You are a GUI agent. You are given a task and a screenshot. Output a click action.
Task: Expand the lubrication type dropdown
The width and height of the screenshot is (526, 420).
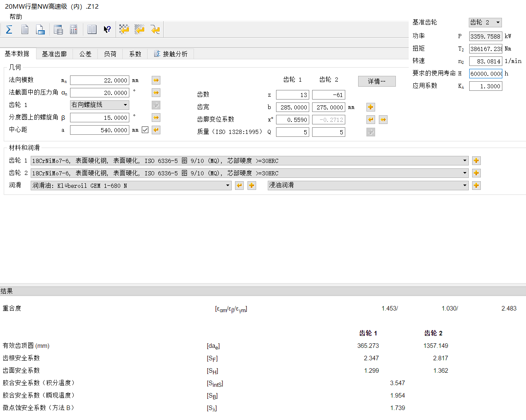tap(368, 185)
